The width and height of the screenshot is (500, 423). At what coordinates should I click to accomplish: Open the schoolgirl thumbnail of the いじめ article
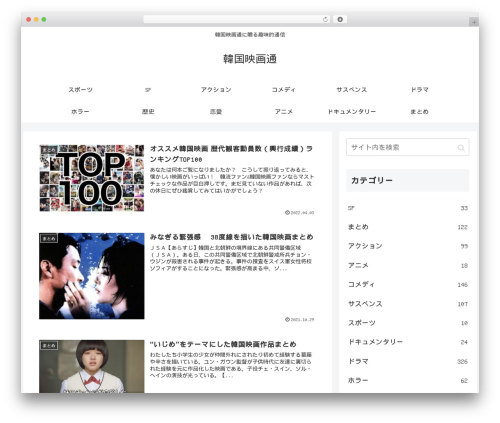point(92,366)
